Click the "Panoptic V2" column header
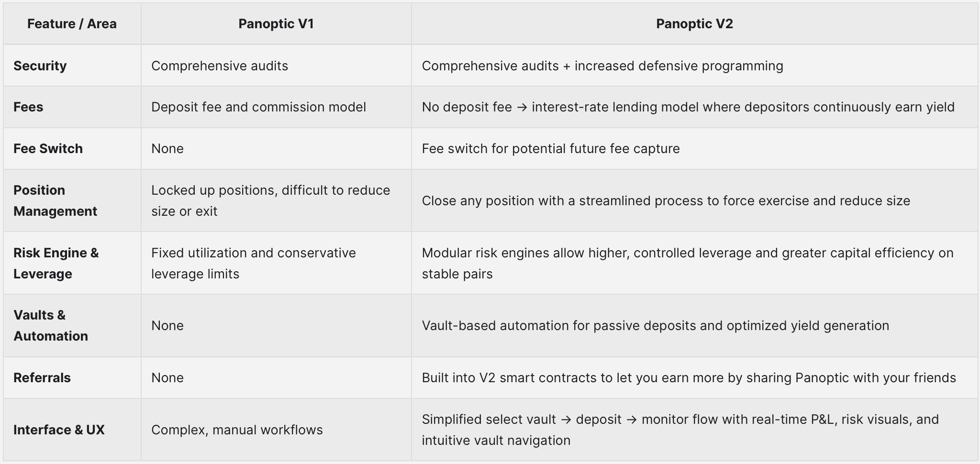 (694, 24)
